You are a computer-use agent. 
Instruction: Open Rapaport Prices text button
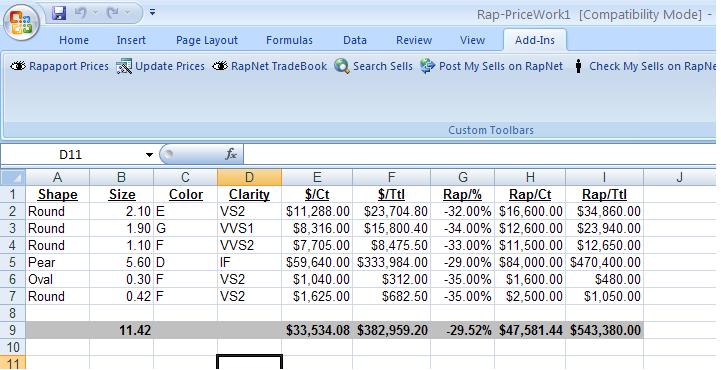point(69,66)
